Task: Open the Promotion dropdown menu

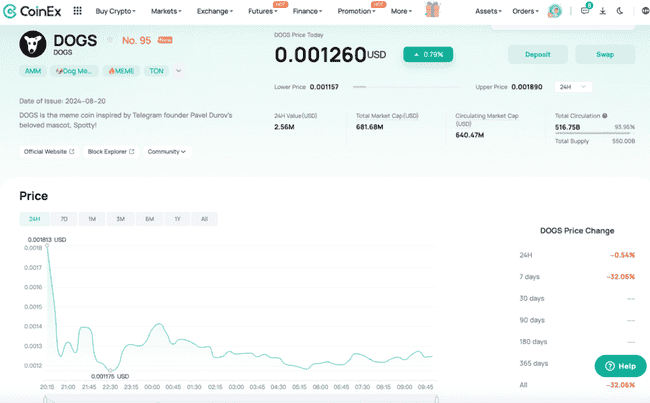Action: point(357,11)
